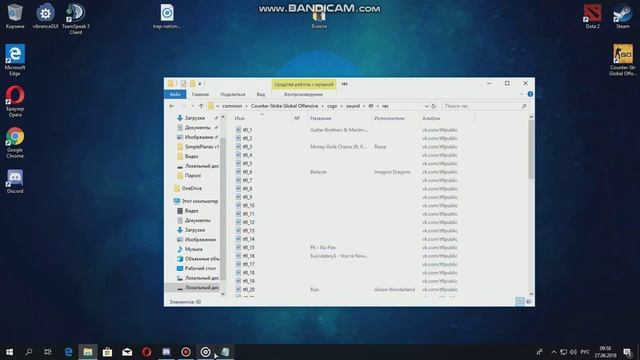Click the language indicator in the tray

click(585, 352)
